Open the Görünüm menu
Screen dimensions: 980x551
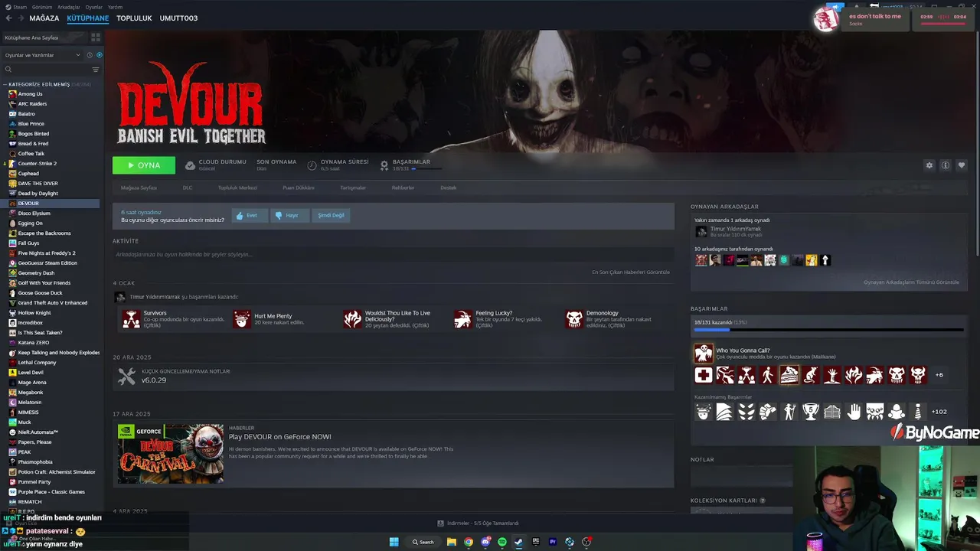(42, 7)
